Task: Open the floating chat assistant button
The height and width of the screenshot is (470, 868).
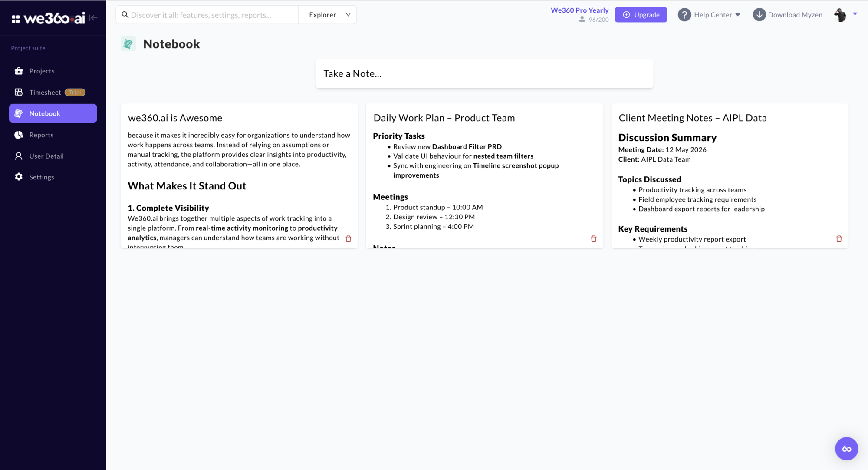Action: (x=846, y=449)
